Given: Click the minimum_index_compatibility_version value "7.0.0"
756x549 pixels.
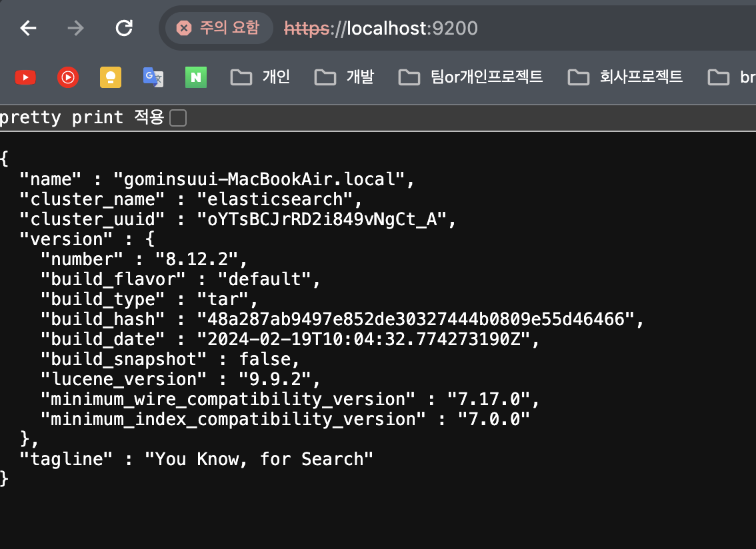Looking at the screenshot, I should point(494,419).
